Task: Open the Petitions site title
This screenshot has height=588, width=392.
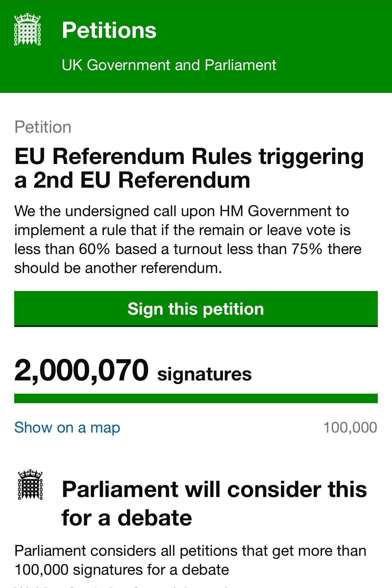Action: pos(109,30)
